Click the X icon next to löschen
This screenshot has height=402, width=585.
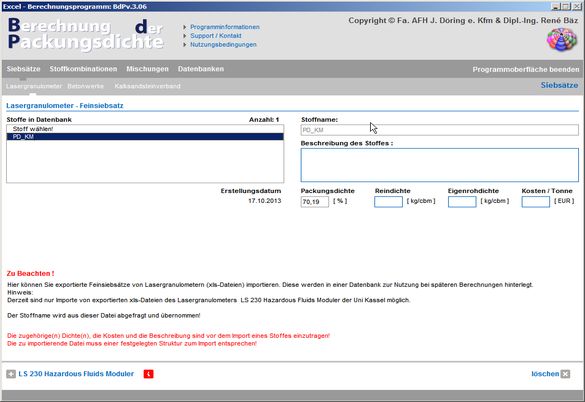566,374
